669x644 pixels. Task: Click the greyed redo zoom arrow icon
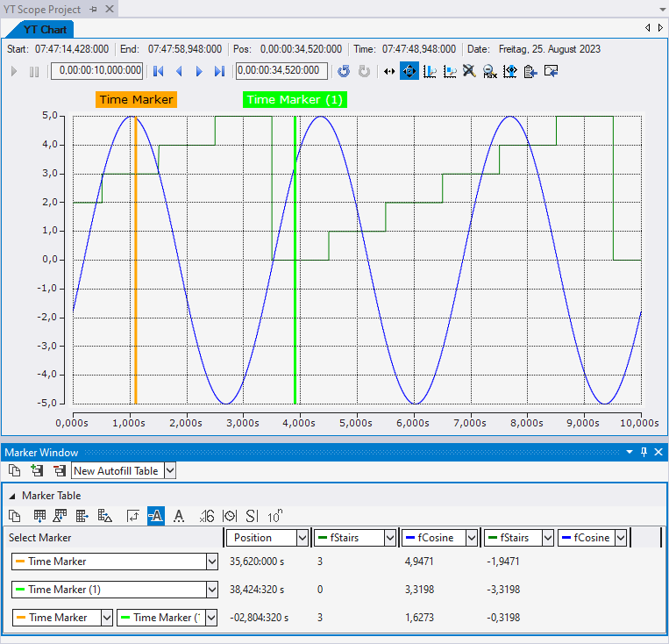[x=364, y=71]
